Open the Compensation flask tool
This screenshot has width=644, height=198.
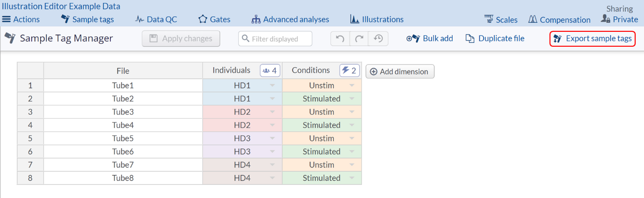[559, 20]
